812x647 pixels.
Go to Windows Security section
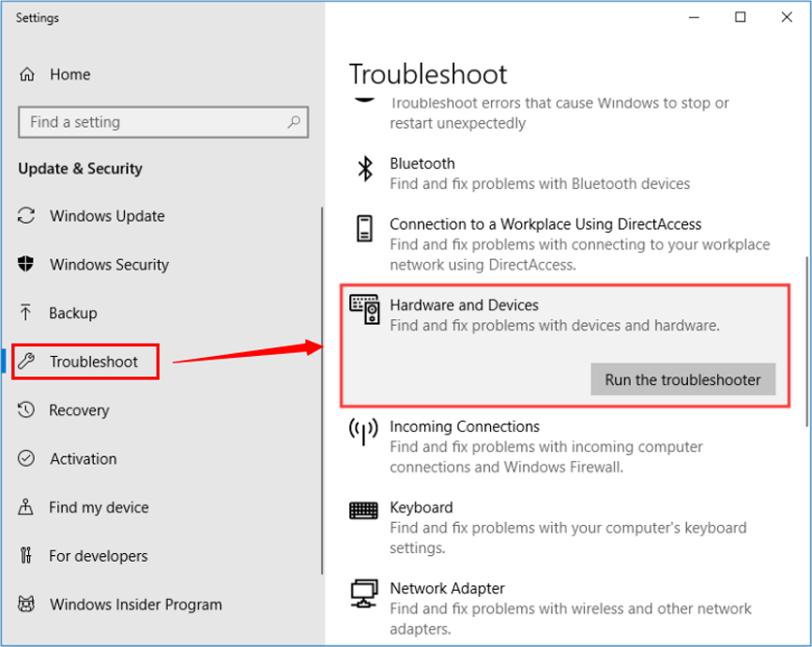coord(109,265)
